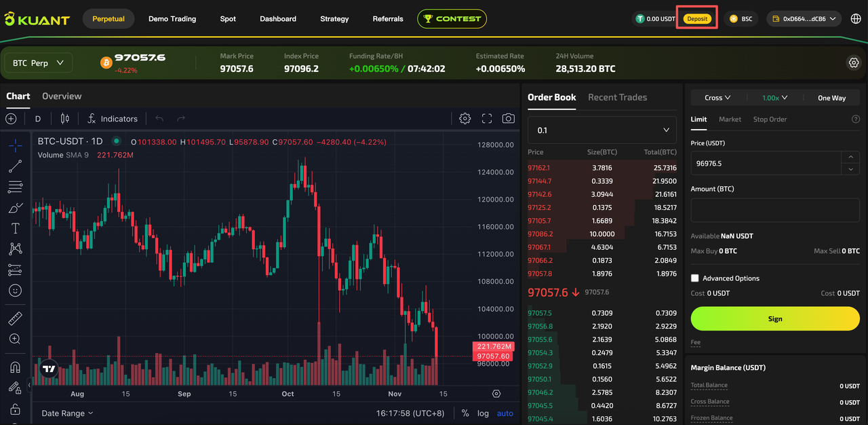868x425 pixels.
Task: Toggle auto scale on price axis
Action: [505, 413]
